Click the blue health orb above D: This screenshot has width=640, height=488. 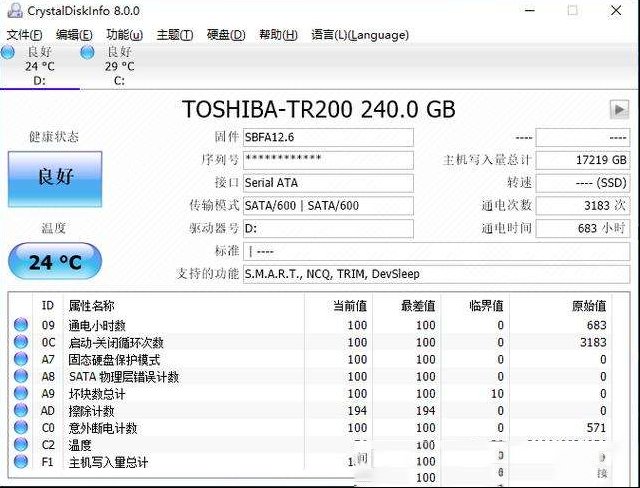pyautogui.click(x=8, y=52)
